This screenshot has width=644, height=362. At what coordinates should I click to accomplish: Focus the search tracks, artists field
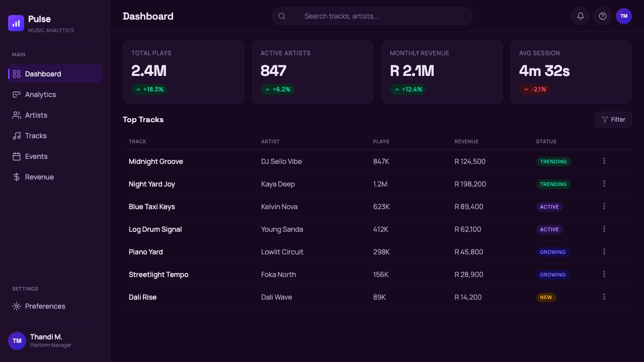coord(372,16)
